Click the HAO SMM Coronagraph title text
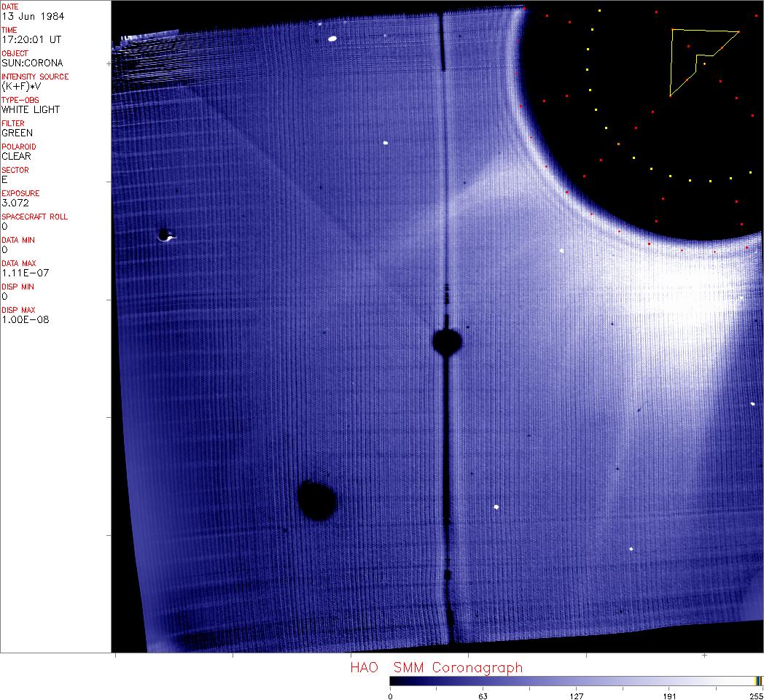 tap(436, 667)
